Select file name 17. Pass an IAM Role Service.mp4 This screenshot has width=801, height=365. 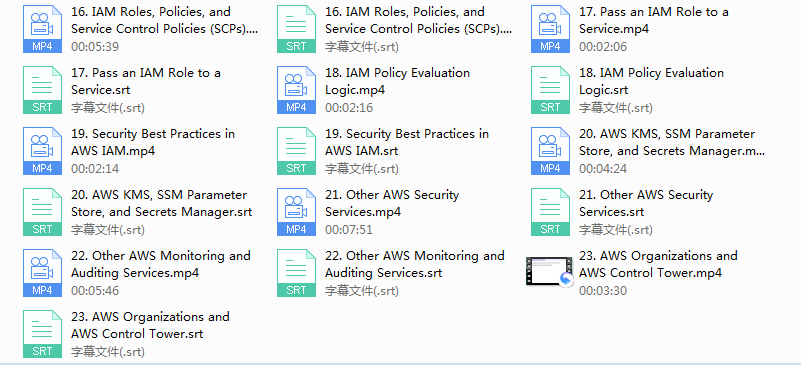point(654,20)
